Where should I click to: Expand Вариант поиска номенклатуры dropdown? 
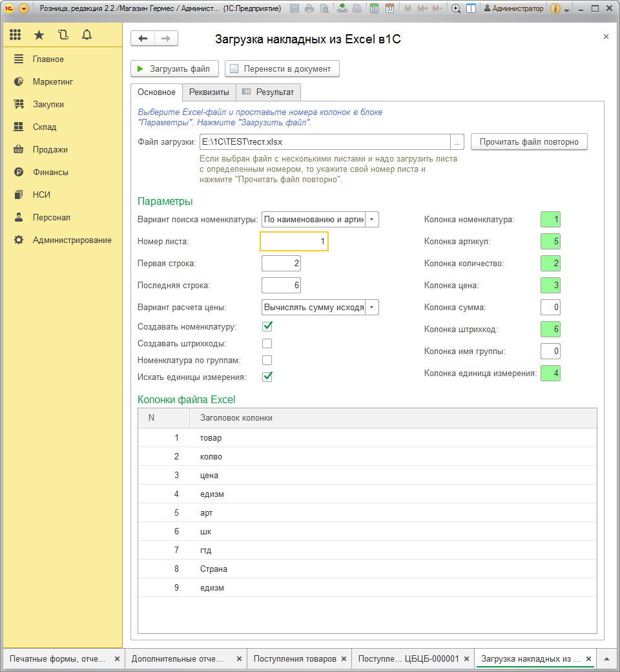coord(372,220)
